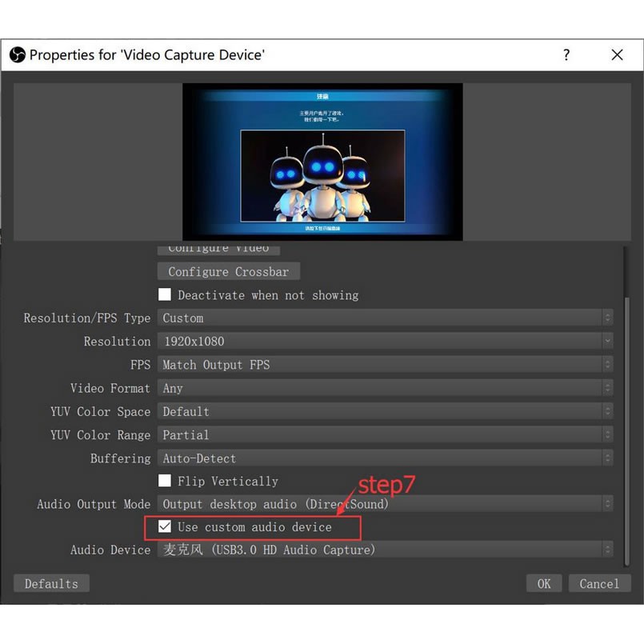Open the Resolution/FPS Type dropdown
This screenshot has height=644, width=644.
[385, 318]
